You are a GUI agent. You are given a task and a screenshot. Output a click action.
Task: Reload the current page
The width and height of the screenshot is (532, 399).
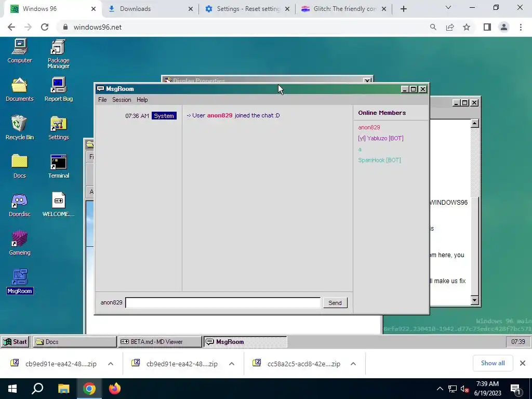tap(45, 27)
